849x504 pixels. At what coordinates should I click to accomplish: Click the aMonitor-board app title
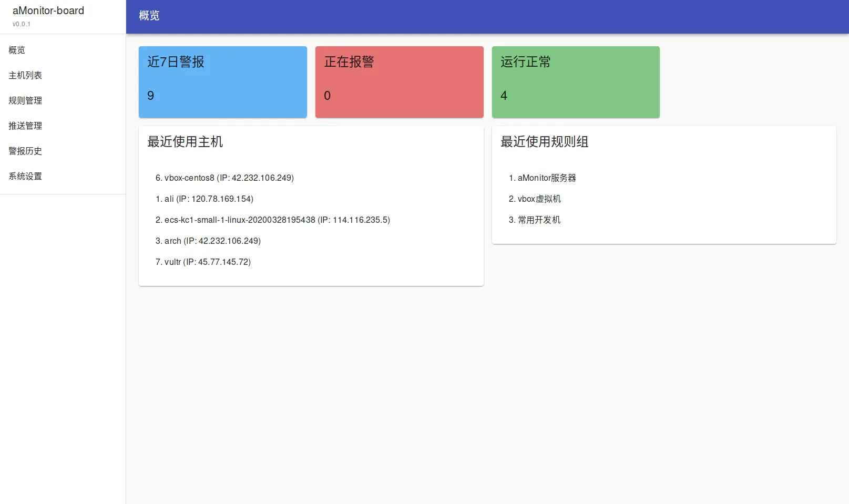point(48,11)
